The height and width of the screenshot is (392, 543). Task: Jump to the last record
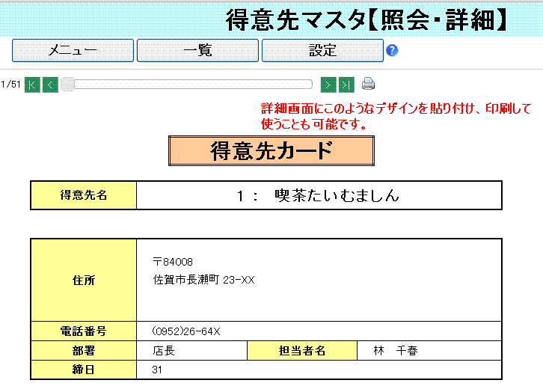(346, 84)
